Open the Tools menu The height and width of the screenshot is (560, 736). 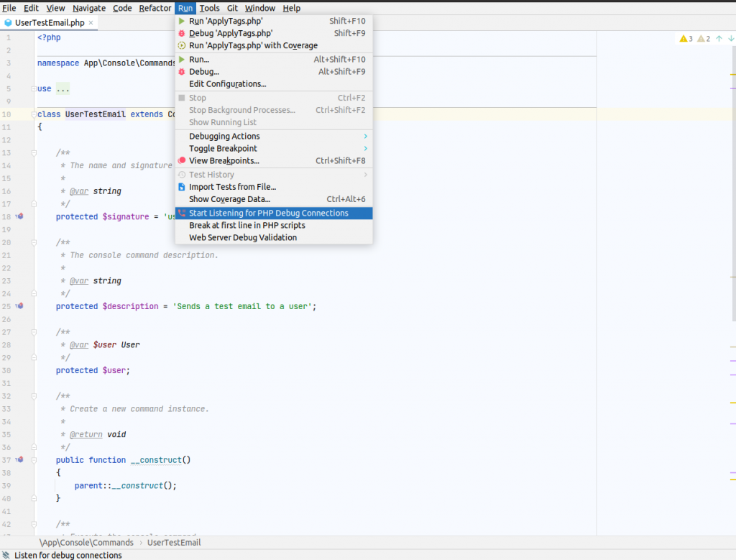[209, 8]
